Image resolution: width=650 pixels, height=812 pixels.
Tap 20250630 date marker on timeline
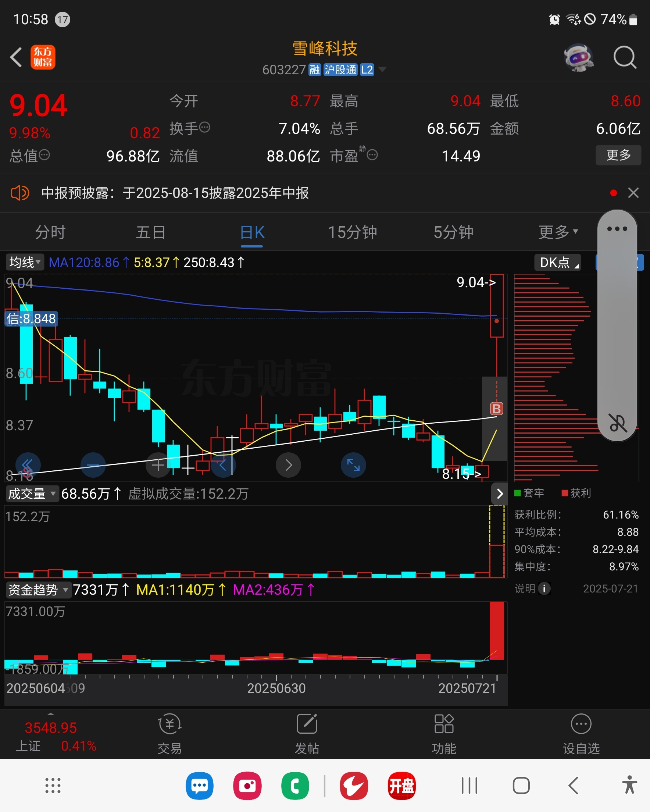276,688
